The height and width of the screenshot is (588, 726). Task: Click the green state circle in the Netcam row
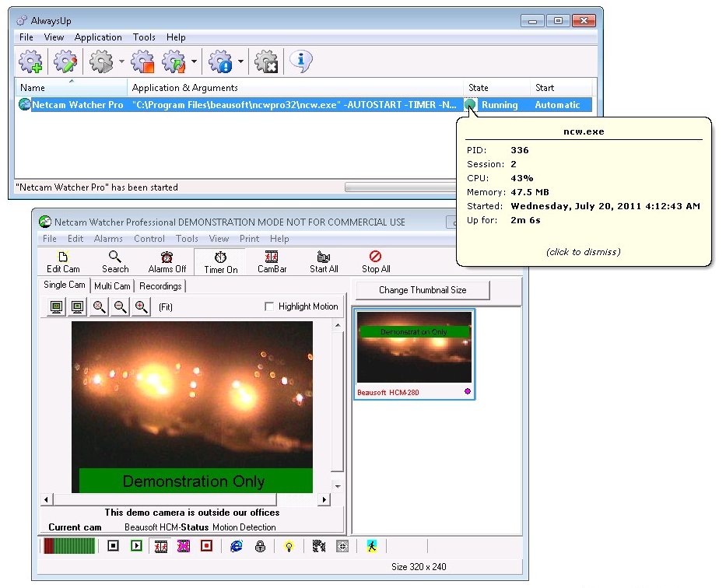[470, 104]
